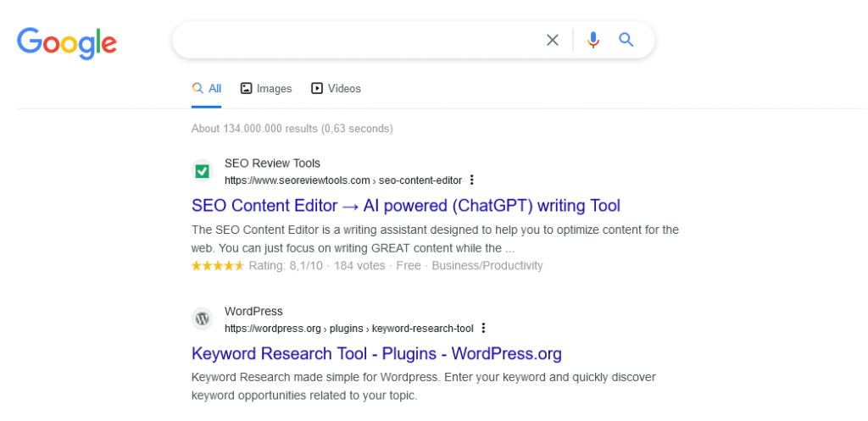The height and width of the screenshot is (421, 868).
Task: Click inside the Google search box
Action: tap(356, 40)
